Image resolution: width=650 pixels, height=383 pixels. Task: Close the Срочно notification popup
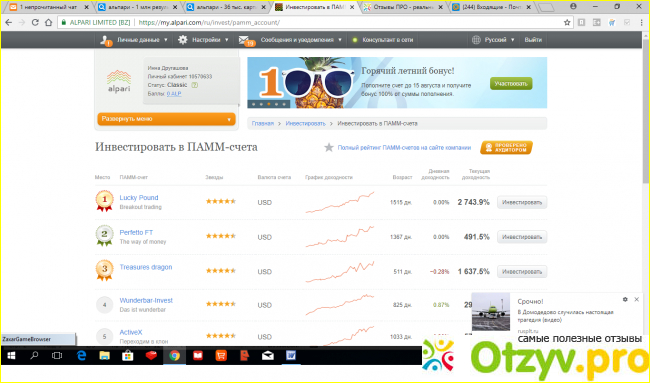coord(636,299)
